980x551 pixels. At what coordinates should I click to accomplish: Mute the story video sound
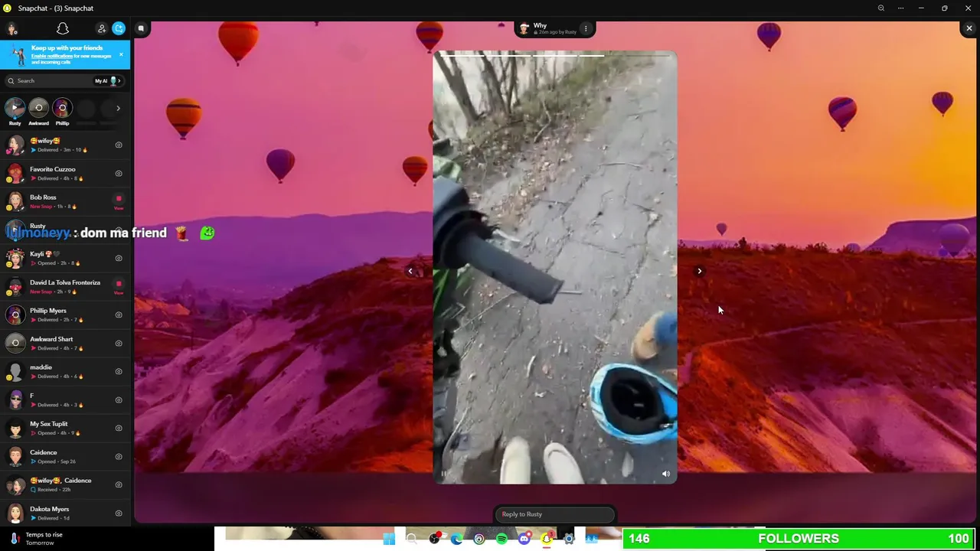[665, 474]
